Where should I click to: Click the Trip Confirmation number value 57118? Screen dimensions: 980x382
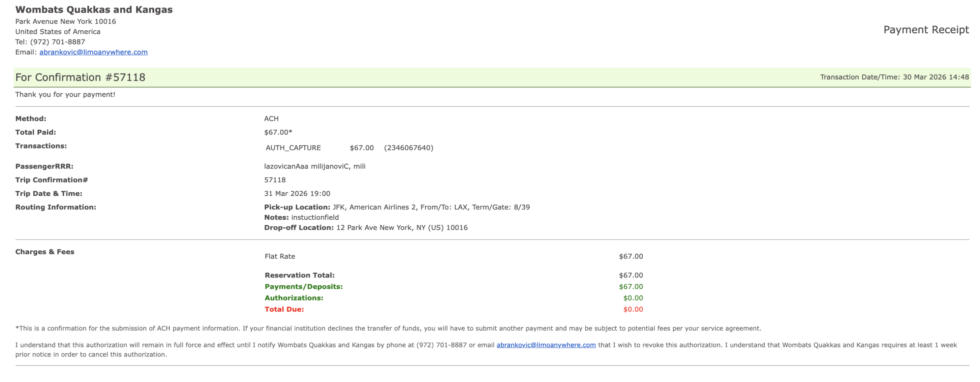click(274, 180)
